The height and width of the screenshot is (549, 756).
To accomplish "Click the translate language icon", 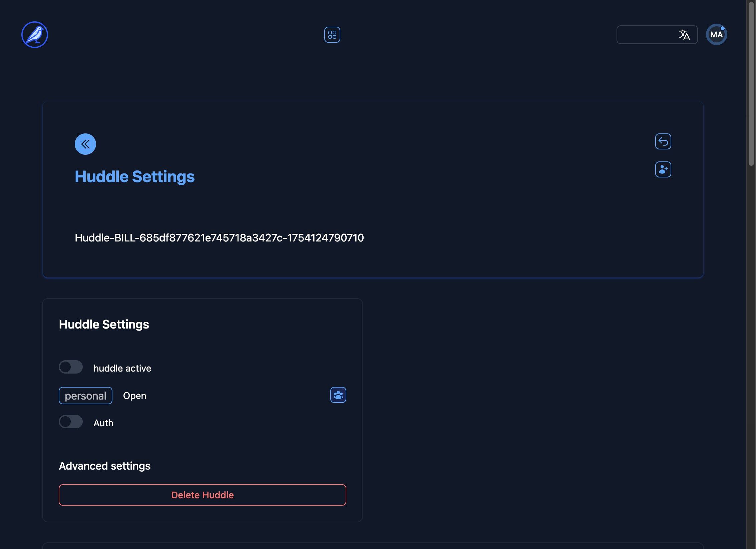I will [684, 35].
